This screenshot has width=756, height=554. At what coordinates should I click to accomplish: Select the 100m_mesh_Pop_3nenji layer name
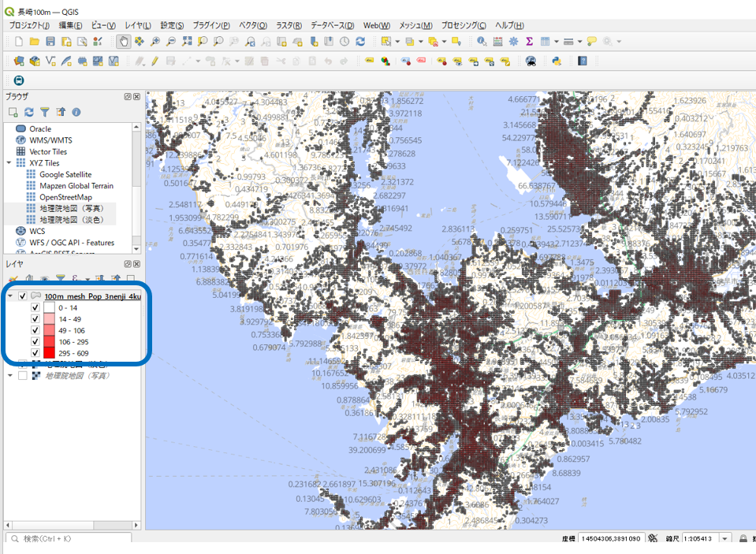[x=92, y=296]
